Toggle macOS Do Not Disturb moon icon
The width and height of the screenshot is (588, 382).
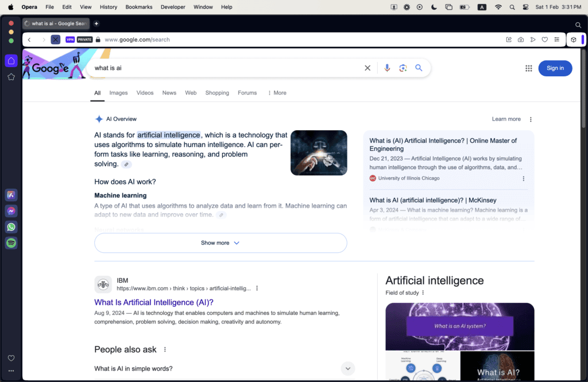tap(434, 7)
